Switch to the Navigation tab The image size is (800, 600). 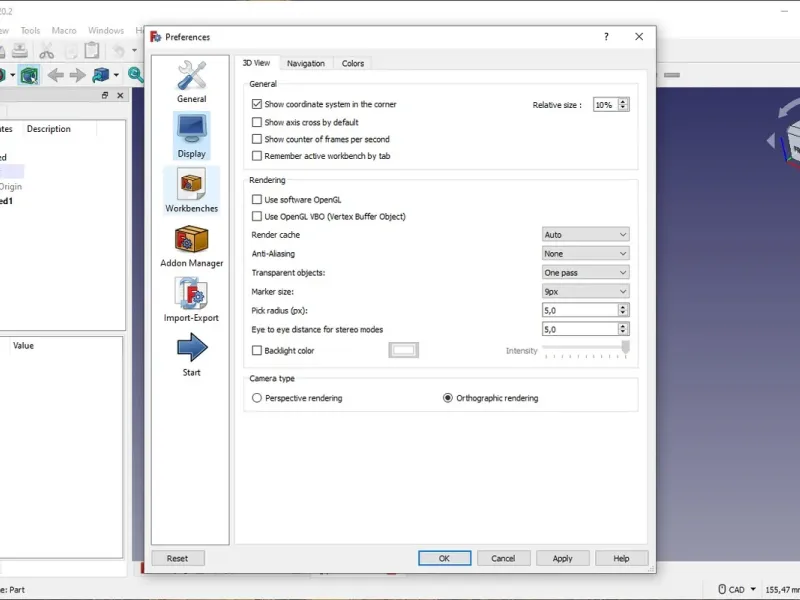pyautogui.click(x=306, y=63)
